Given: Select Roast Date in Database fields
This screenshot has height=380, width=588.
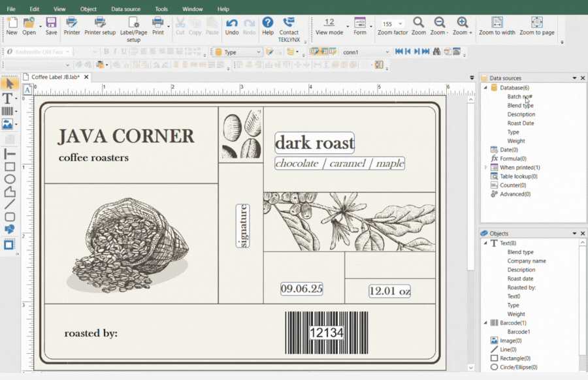Looking at the screenshot, I should 520,123.
